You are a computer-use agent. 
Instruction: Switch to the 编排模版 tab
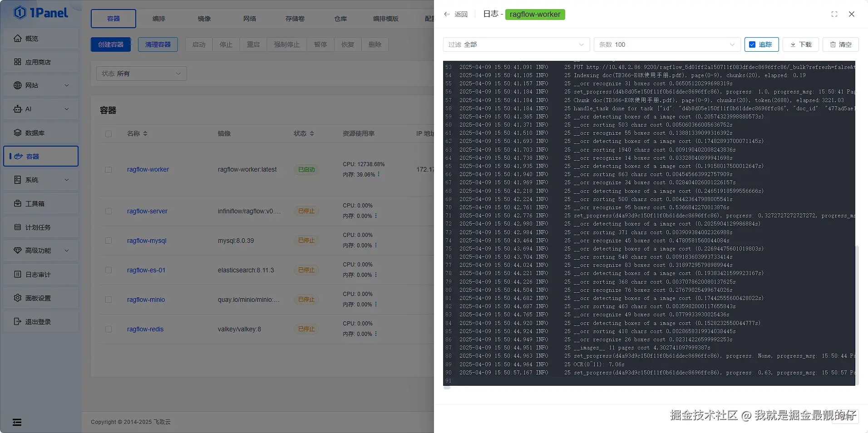point(386,19)
